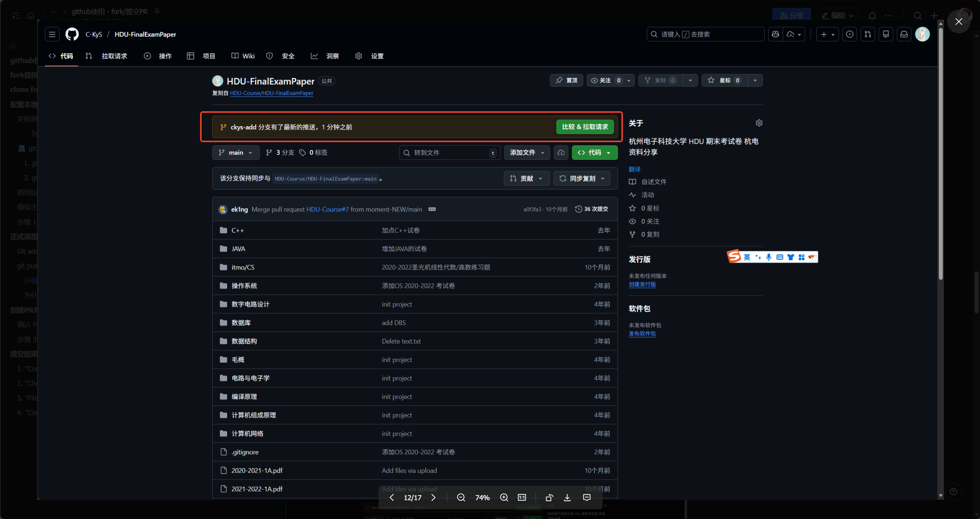Open the Wiki tab
980x519 pixels.
(x=242, y=56)
